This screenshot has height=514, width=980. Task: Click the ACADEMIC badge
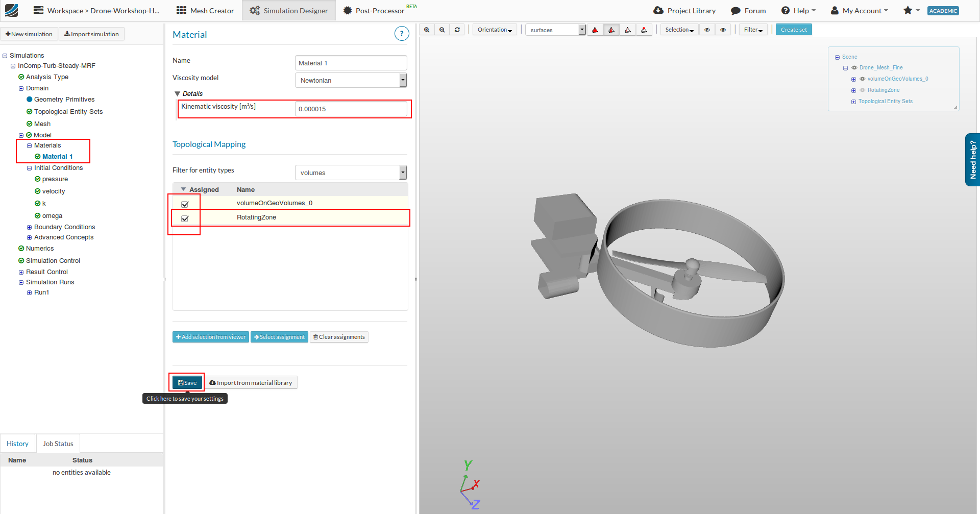point(943,11)
